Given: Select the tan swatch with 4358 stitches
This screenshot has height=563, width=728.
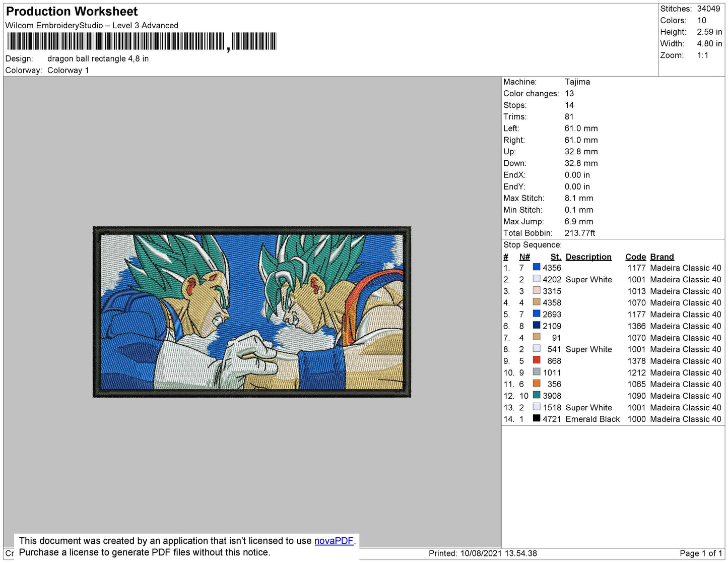Looking at the screenshot, I should tap(537, 302).
